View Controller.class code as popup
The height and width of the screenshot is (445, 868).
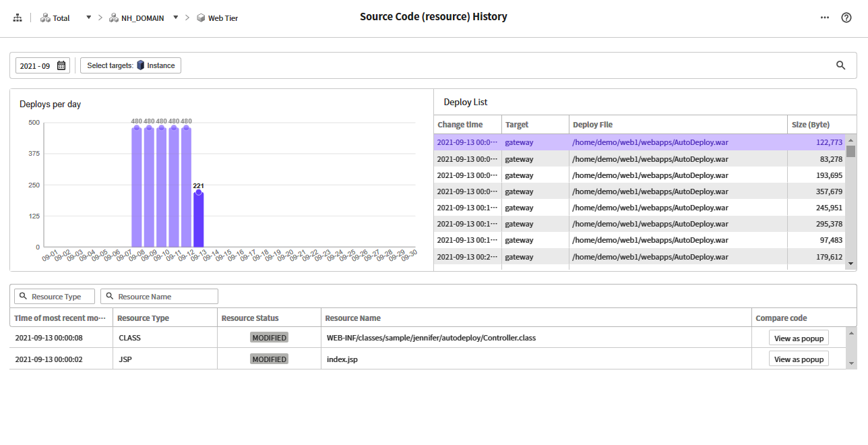(x=799, y=338)
